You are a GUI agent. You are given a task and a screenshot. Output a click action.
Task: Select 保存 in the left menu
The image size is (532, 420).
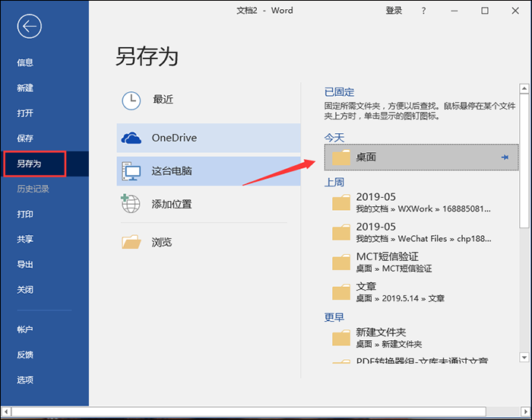(x=25, y=138)
